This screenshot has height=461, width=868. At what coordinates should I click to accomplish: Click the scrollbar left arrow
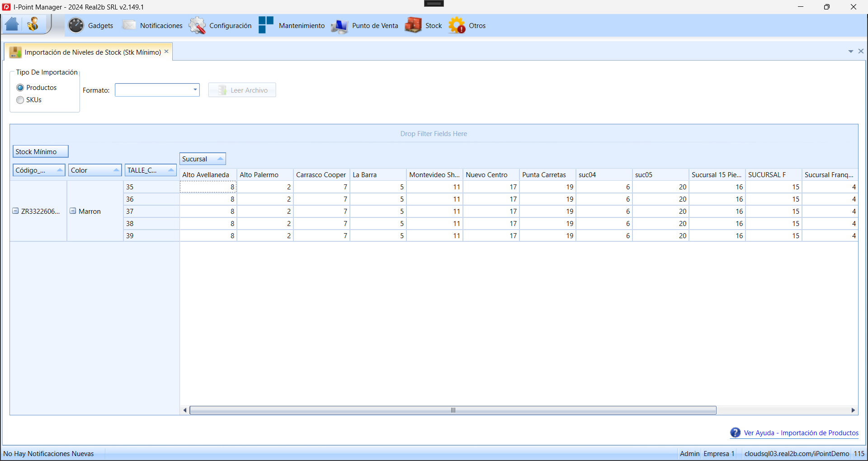(x=185, y=410)
